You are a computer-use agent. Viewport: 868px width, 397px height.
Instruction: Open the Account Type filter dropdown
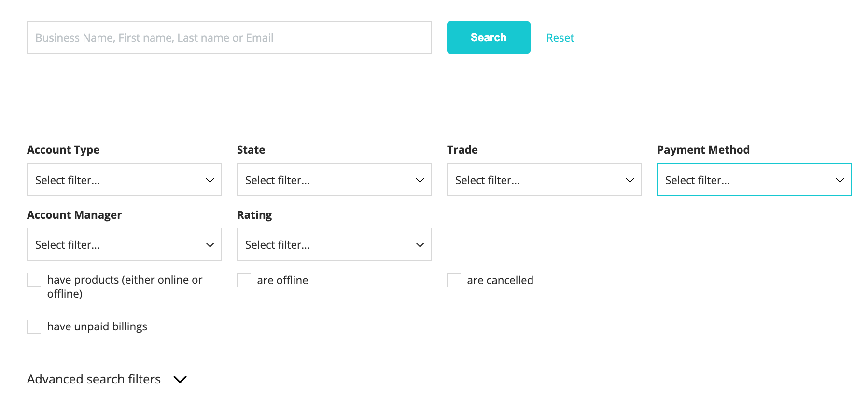[x=124, y=180]
